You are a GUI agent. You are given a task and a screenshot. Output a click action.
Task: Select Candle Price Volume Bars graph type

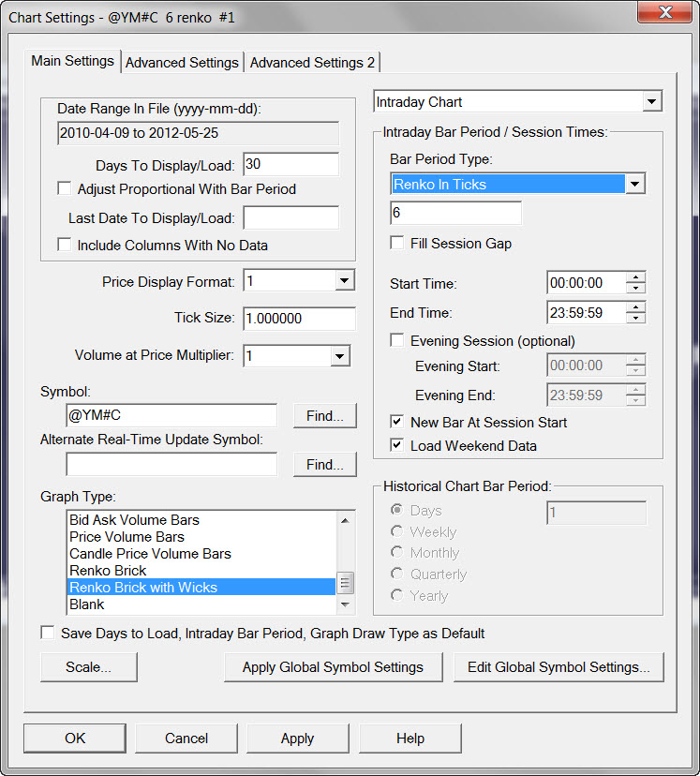coord(201,553)
